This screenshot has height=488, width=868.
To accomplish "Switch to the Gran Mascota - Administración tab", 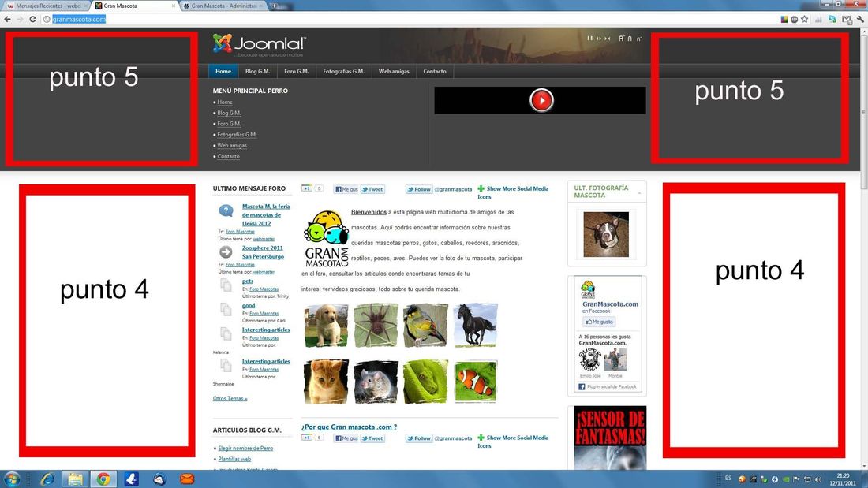I will [223, 6].
